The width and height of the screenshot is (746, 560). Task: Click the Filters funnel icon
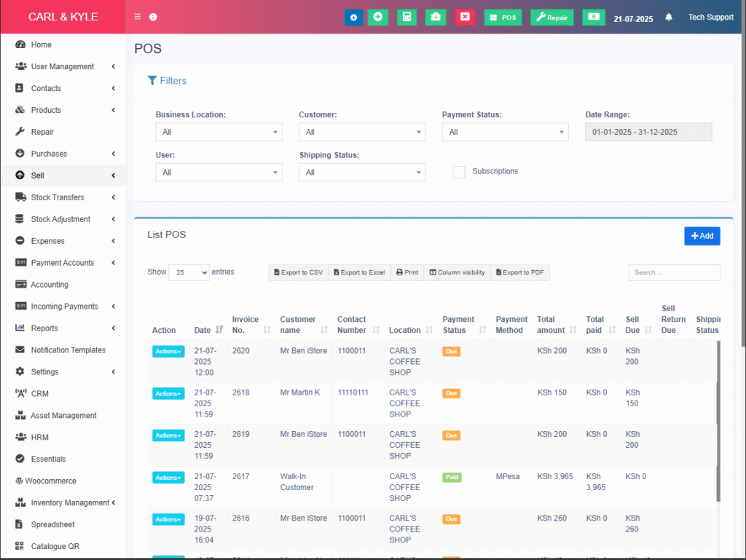coord(152,81)
